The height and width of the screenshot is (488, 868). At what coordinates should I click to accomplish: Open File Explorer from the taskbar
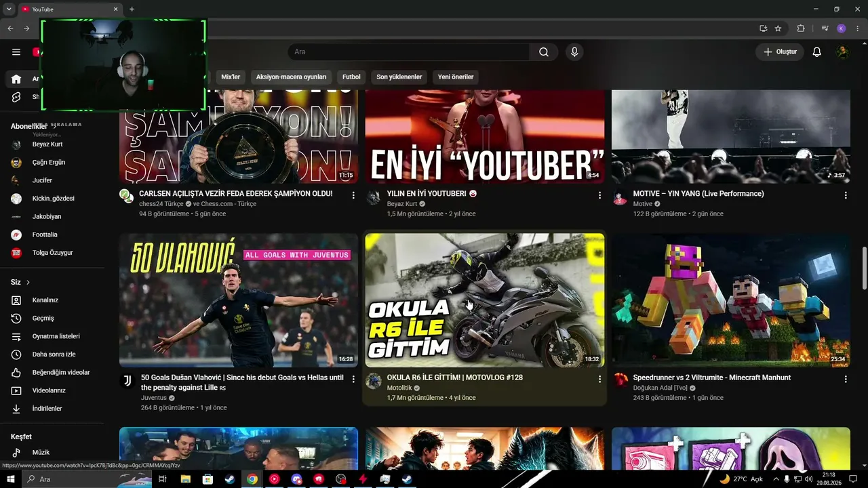pos(186,479)
